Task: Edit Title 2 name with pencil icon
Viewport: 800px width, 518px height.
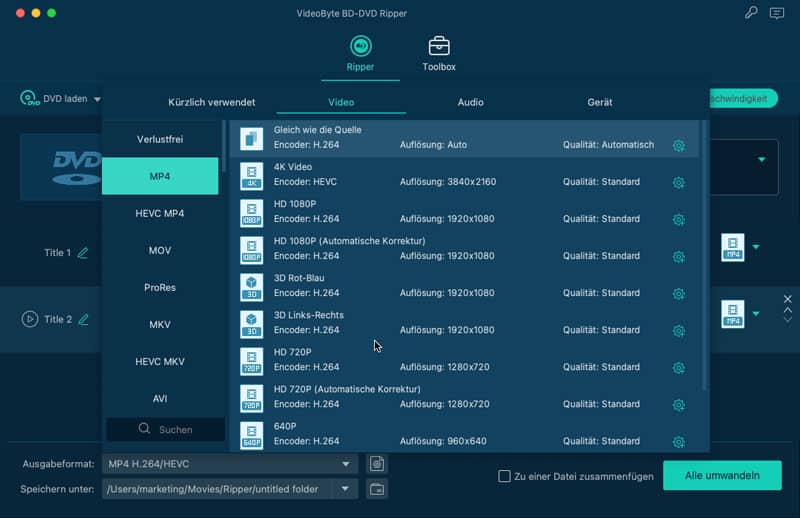Action: pos(83,319)
